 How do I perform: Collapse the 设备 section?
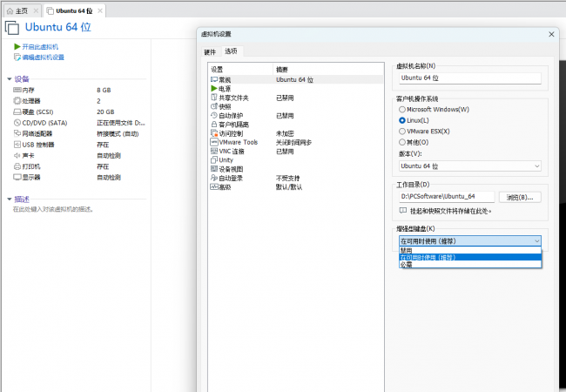point(10,79)
